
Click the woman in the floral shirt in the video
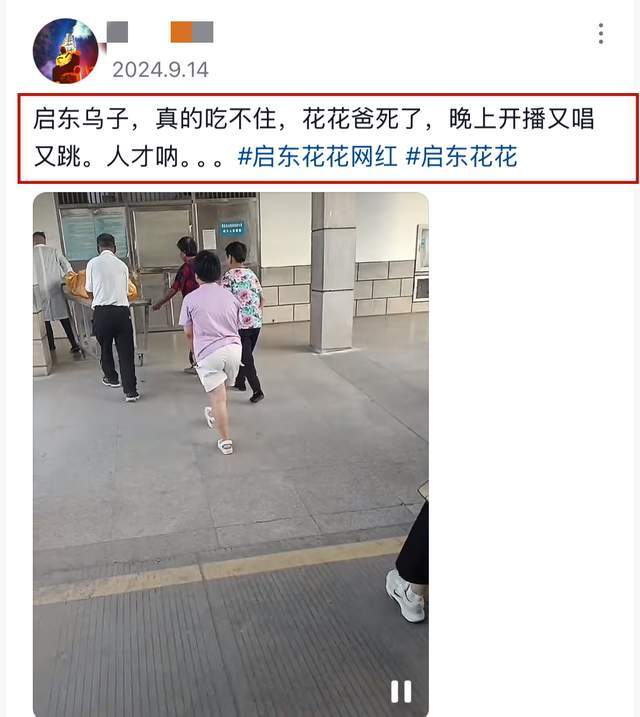(x=244, y=320)
